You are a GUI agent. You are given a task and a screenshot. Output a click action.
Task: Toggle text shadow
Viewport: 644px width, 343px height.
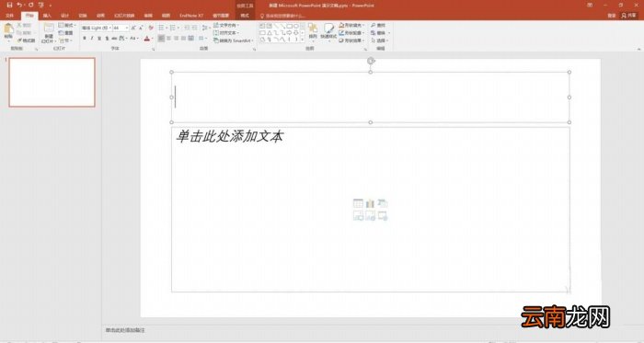pos(107,38)
